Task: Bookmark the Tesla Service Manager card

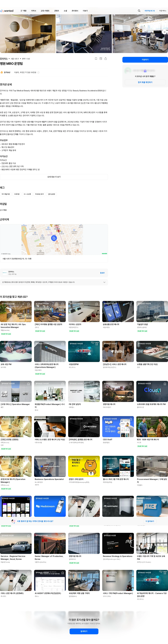Action: (x=29, y=536)
